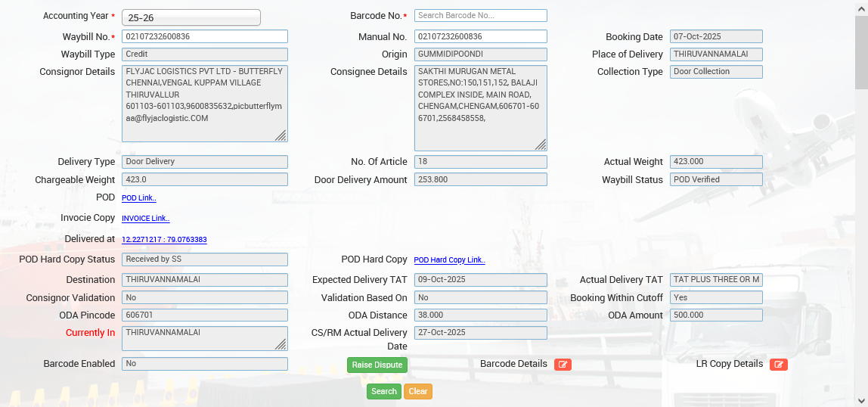Click the Currently In resize handle
This screenshot has width=868, height=407.
281,343
